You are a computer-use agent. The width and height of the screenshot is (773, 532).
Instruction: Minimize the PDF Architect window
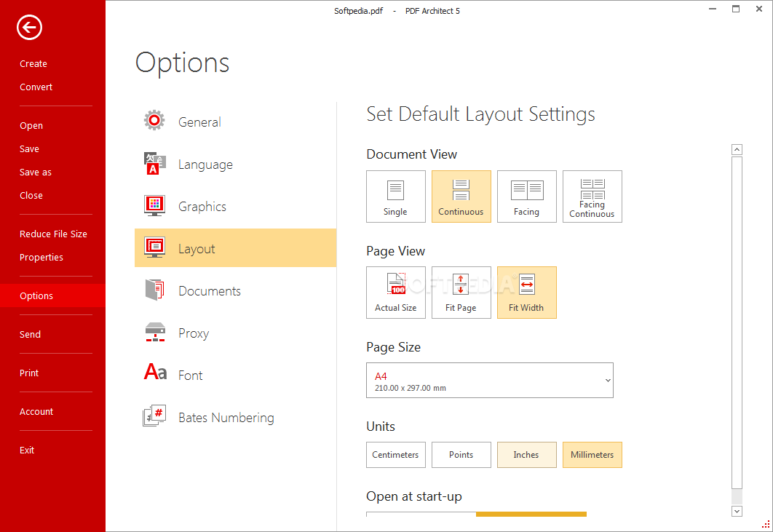coord(713,9)
